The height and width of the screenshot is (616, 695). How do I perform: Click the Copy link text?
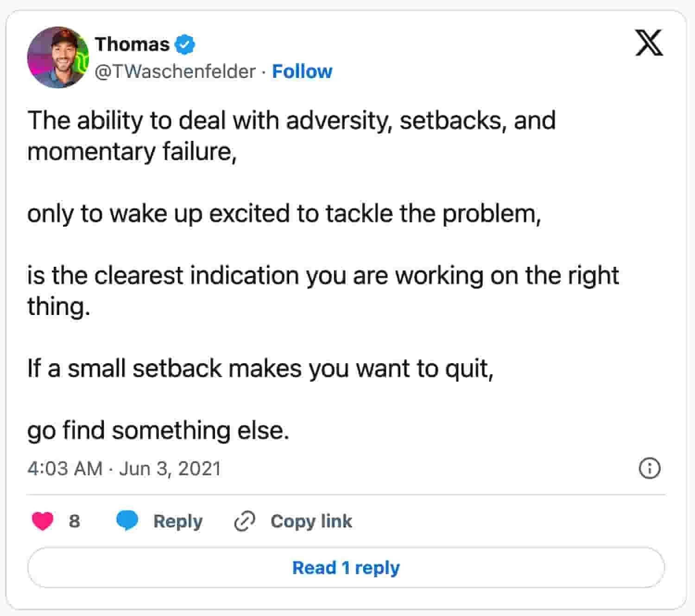[x=311, y=521]
